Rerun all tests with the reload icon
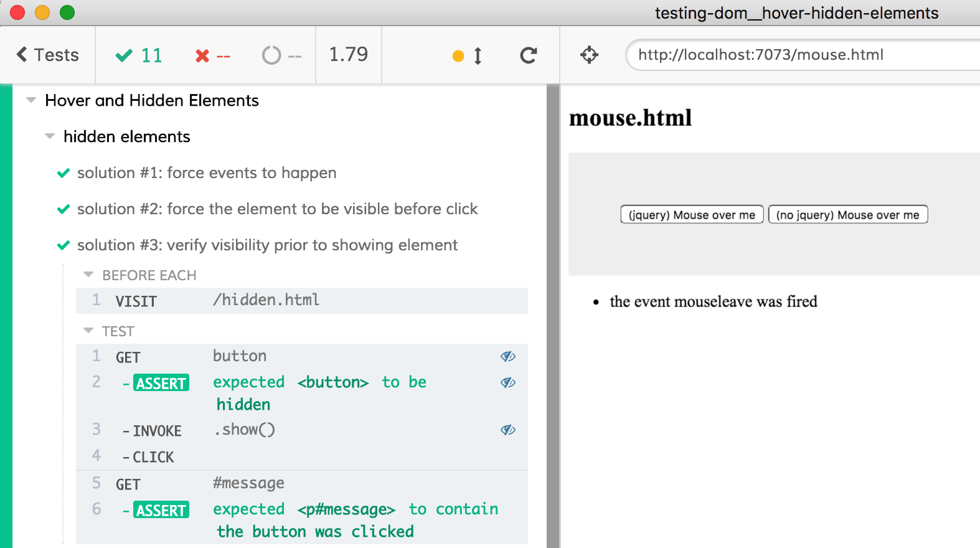This screenshot has height=548, width=980. [x=529, y=55]
